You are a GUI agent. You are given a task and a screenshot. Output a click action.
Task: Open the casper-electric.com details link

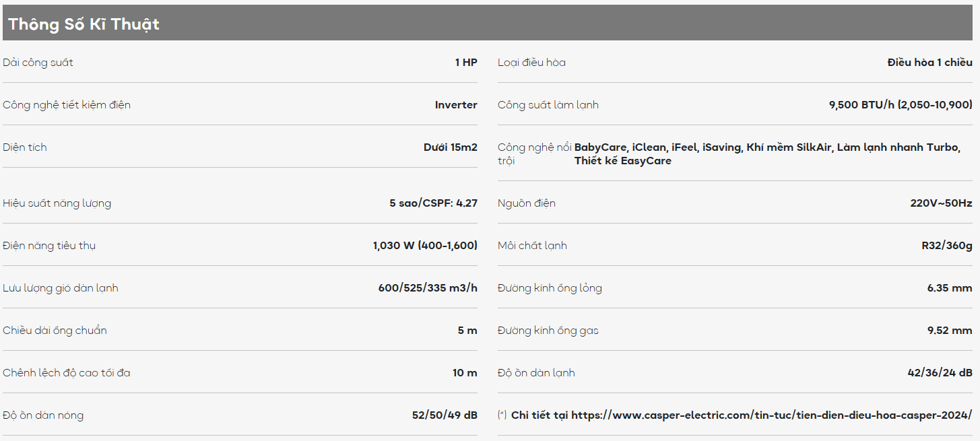point(741,415)
